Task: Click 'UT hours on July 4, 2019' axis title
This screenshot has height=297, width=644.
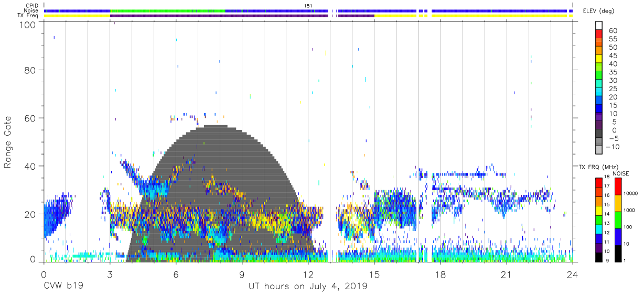Action: tap(308, 287)
